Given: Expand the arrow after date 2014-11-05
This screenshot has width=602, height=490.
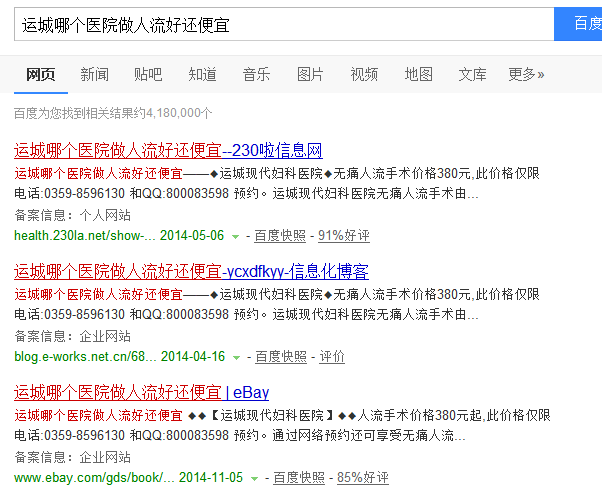Looking at the screenshot, I should point(255,478).
